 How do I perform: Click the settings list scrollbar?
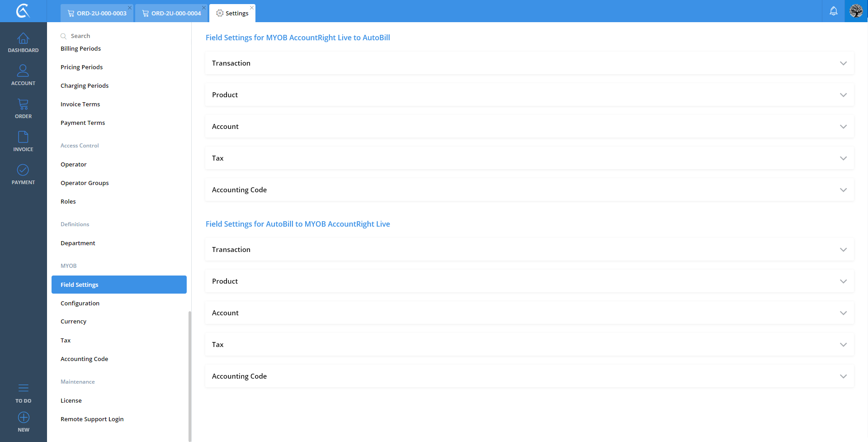tap(189, 375)
